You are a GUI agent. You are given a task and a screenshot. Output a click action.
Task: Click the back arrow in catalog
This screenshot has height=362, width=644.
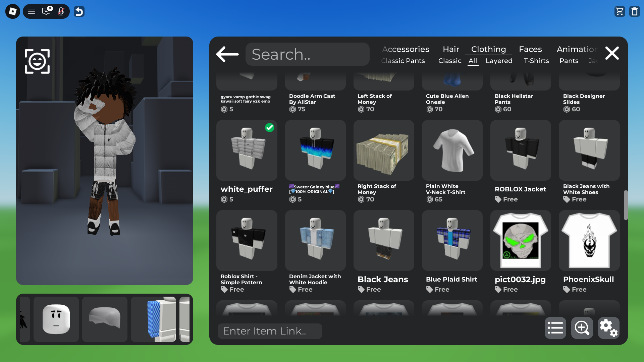pos(227,54)
